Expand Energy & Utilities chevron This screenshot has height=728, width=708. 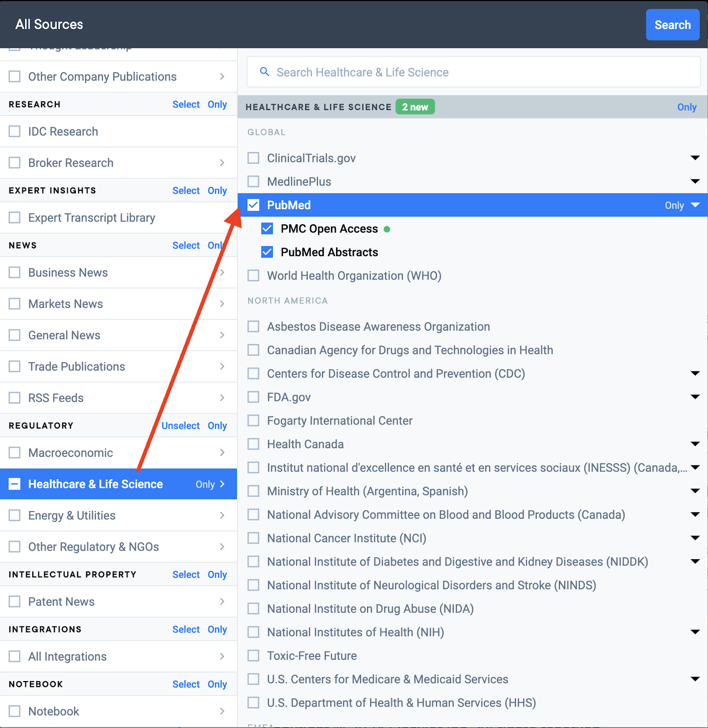(x=222, y=515)
